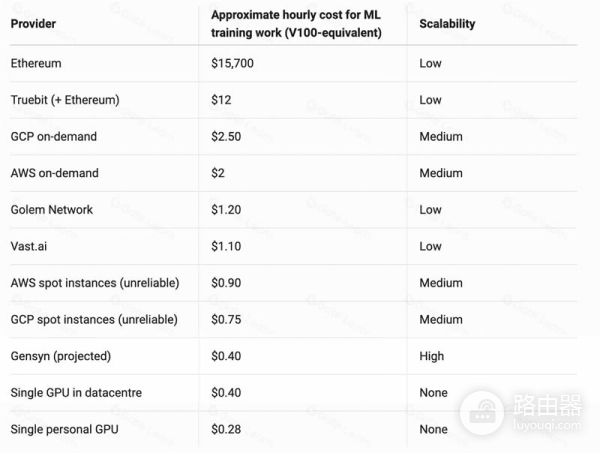Click the Golem Network row label

pyautogui.click(x=51, y=210)
